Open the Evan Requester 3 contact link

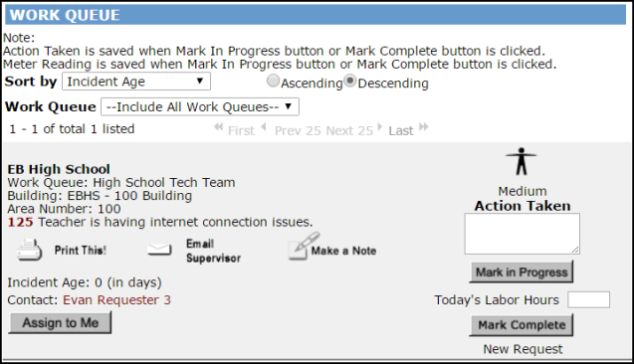[x=116, y=300]
